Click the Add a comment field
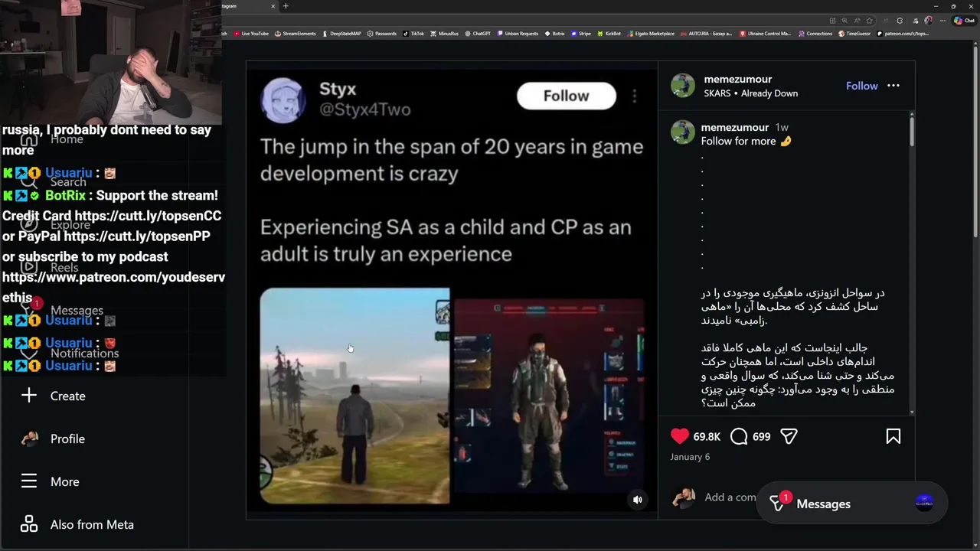980x551 pixels. (x=730, y=497)
